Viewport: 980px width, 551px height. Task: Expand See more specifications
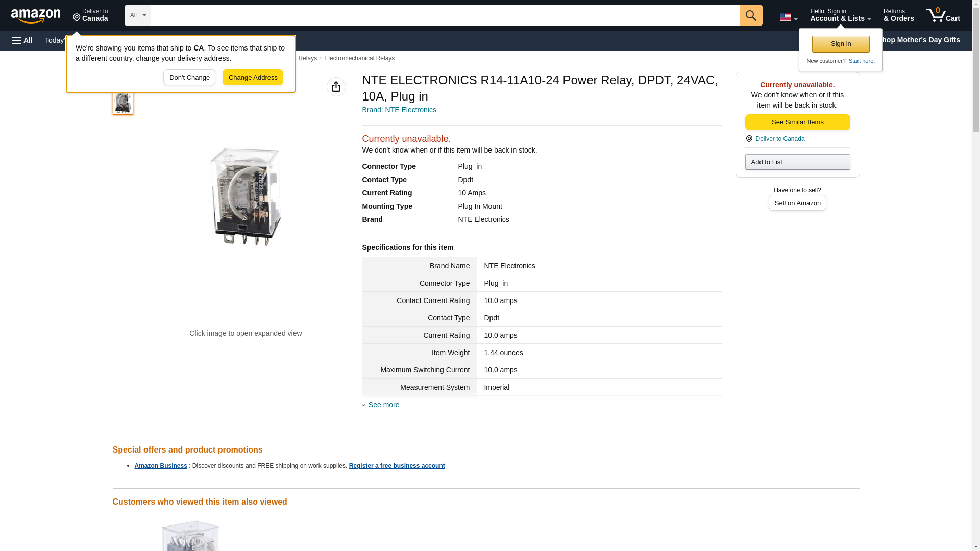click(383, 405)
